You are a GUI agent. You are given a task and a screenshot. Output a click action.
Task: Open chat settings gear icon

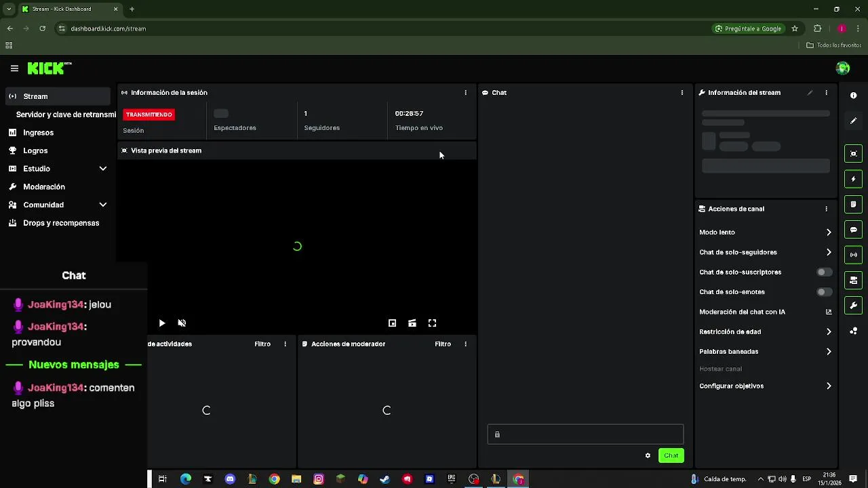pyautogui.click(x=648, y=455)
